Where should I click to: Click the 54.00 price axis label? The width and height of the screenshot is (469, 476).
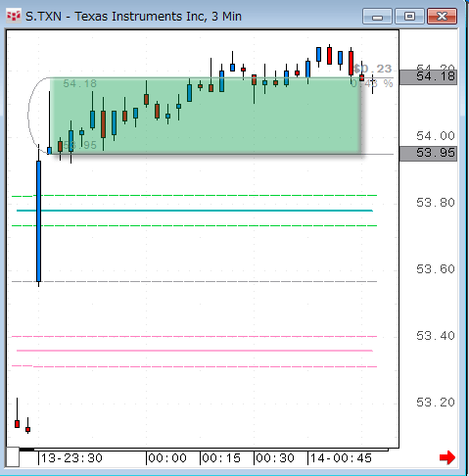tap(436, 136)
